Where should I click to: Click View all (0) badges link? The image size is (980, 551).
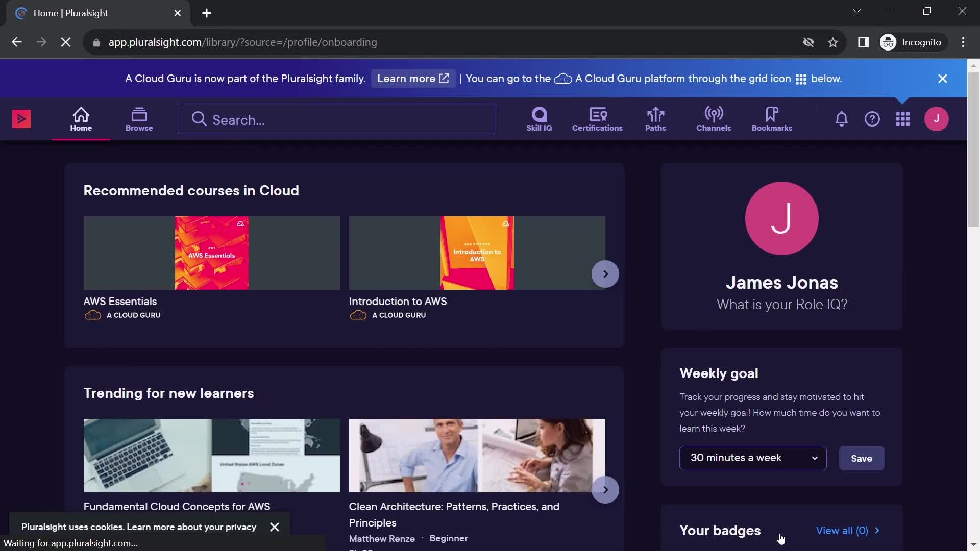coord(847,531)
